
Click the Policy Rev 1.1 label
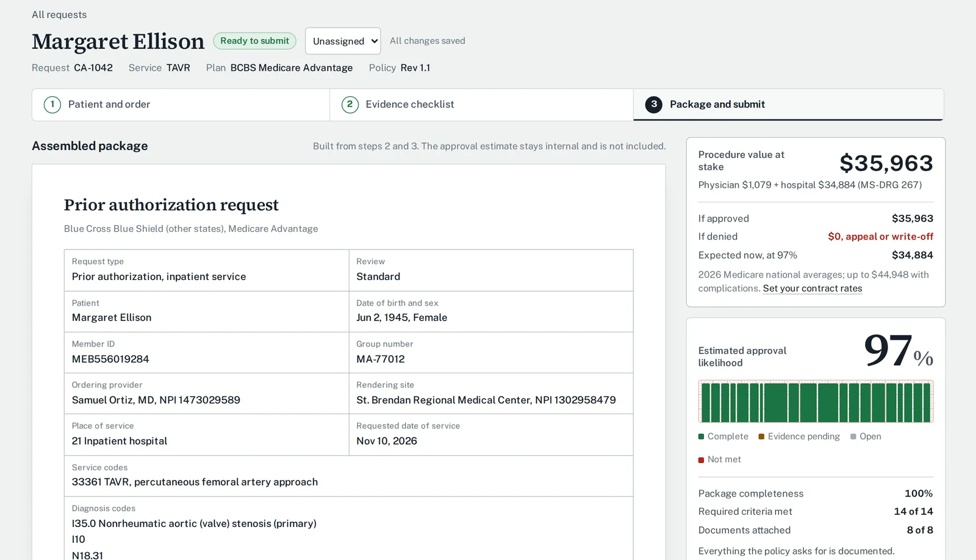pyautogui.click(x=400, y=68)
